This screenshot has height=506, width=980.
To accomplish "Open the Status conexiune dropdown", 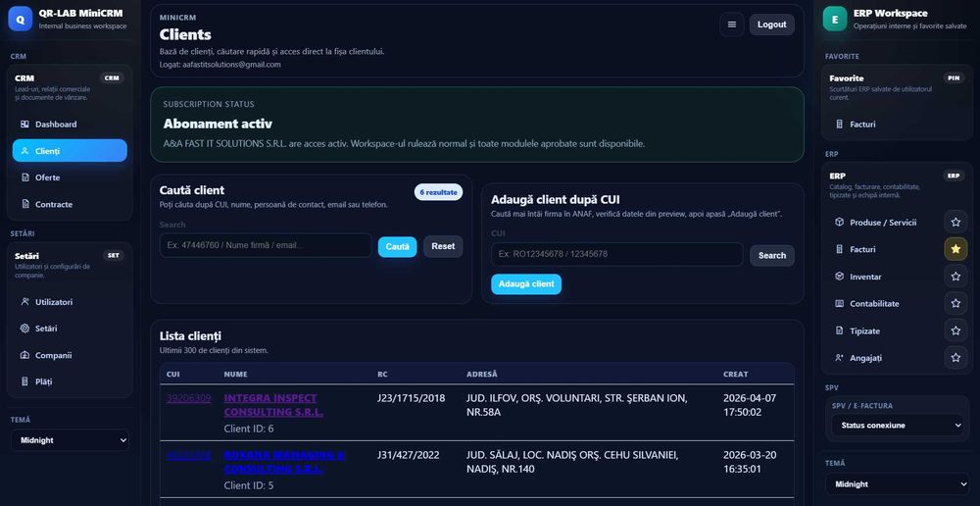I will (x=898, y=426).
